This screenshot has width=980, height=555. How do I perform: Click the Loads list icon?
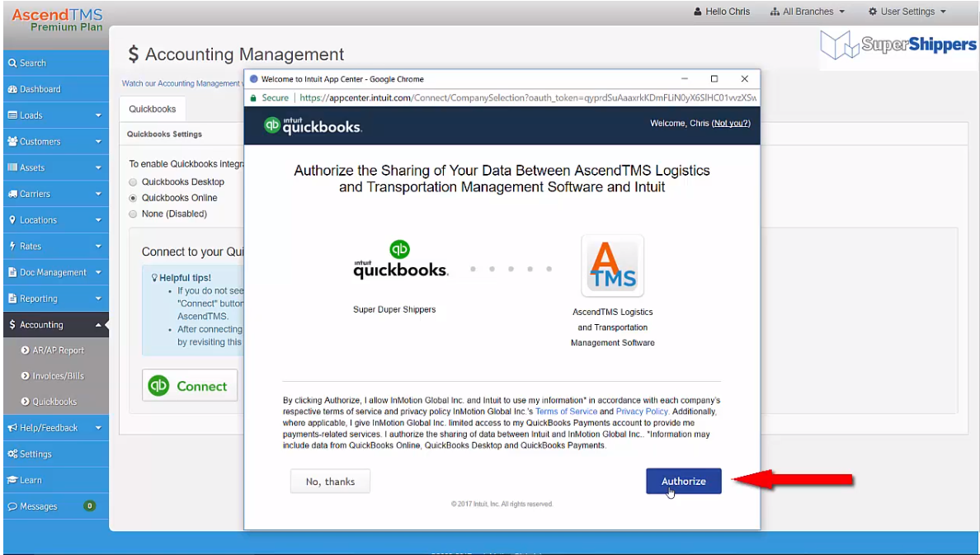point(12,115)
